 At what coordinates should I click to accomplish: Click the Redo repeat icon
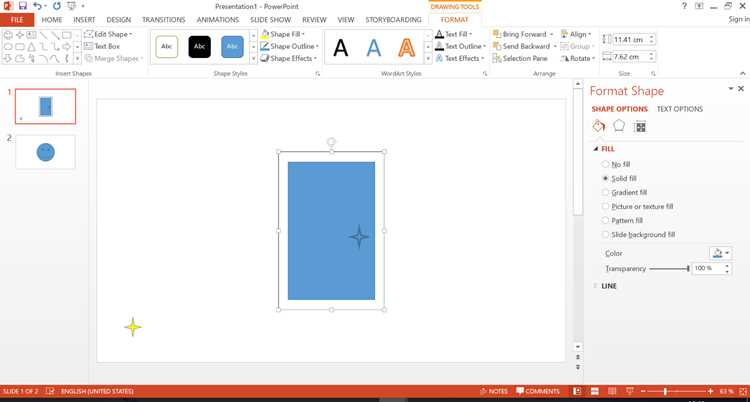[x=56, y=6]
